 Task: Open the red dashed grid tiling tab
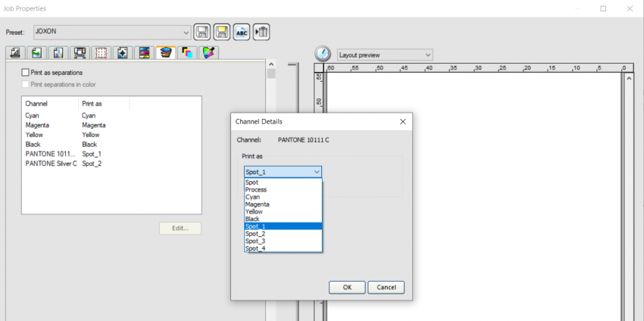(x=101, y=53)
